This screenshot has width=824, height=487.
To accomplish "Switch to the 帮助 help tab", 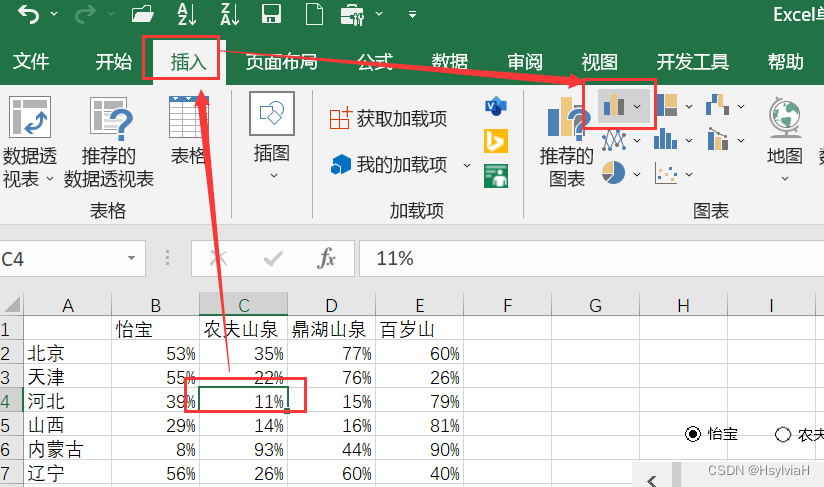I will 786,61.
